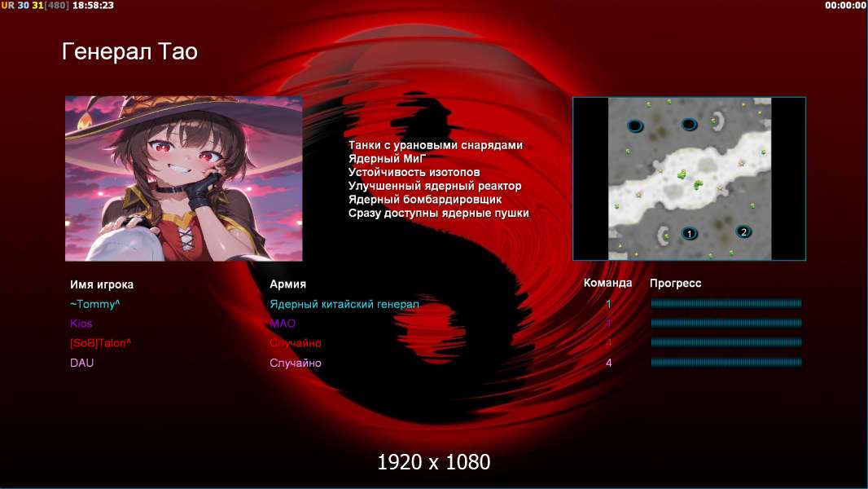Viewport: 868px width, 489px height.
Task: Click the 'МАО' army entry
Action: (283, 324)
